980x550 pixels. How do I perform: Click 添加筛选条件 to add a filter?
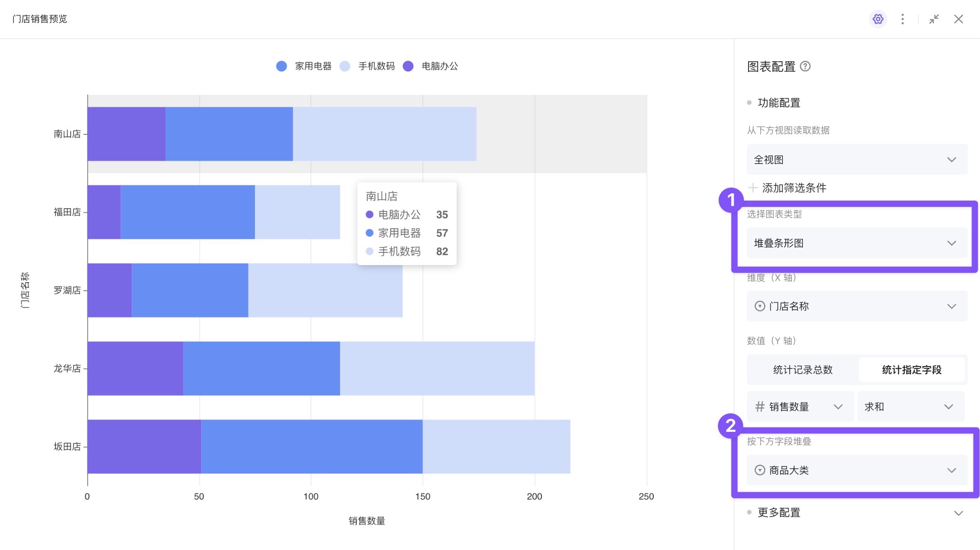[x=794, y=188]
